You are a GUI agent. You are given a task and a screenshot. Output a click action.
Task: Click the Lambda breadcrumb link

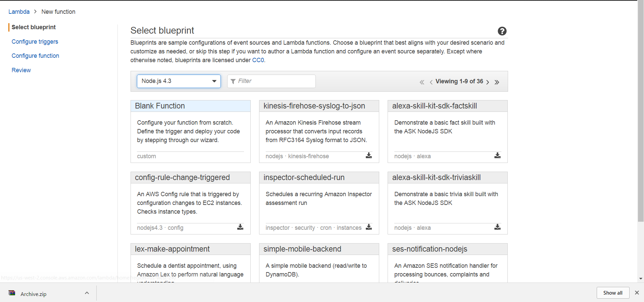[x=19, y=12]
